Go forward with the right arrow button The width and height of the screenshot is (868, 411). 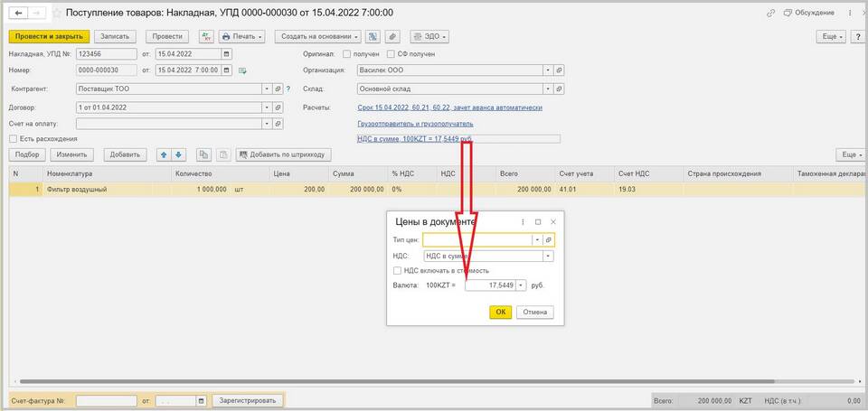pyautogui.click(x=36, y=12)
